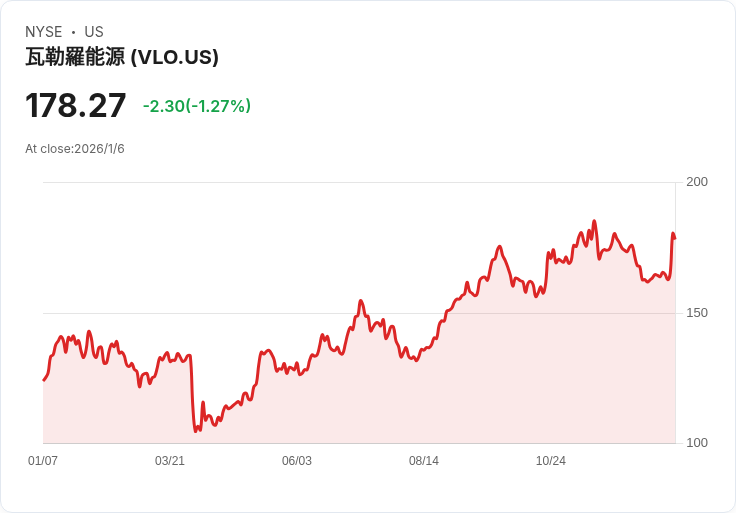
Task: Click the 08/14 date on x-axis
Action: point(424,461)
